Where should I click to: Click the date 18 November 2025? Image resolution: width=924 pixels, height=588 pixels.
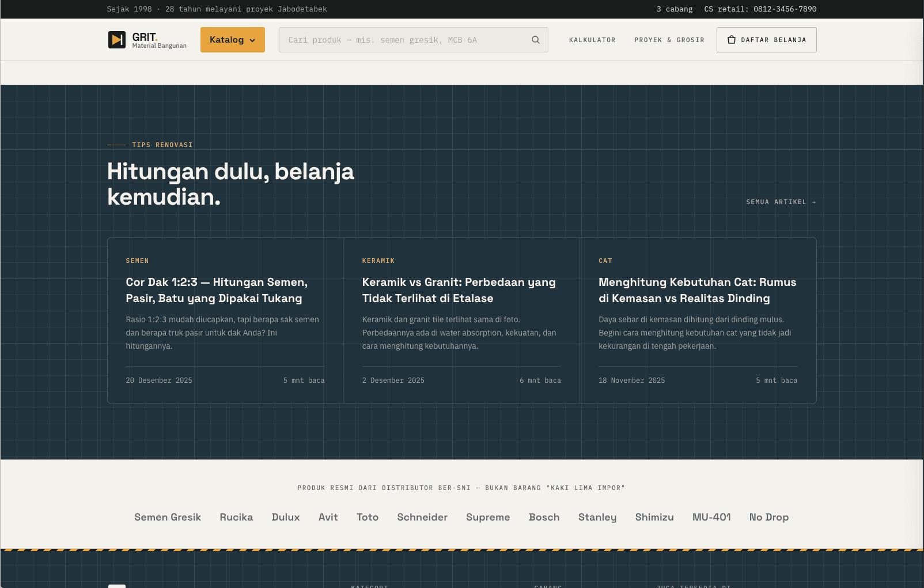click(x=632, y=380)
